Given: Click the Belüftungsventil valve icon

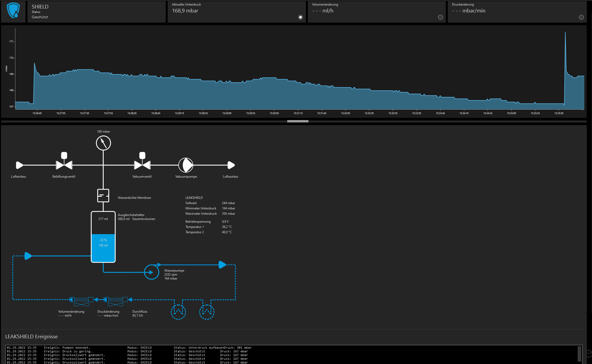Looking at the screenshot, I should pyautogui.click(x=64, y=165).
